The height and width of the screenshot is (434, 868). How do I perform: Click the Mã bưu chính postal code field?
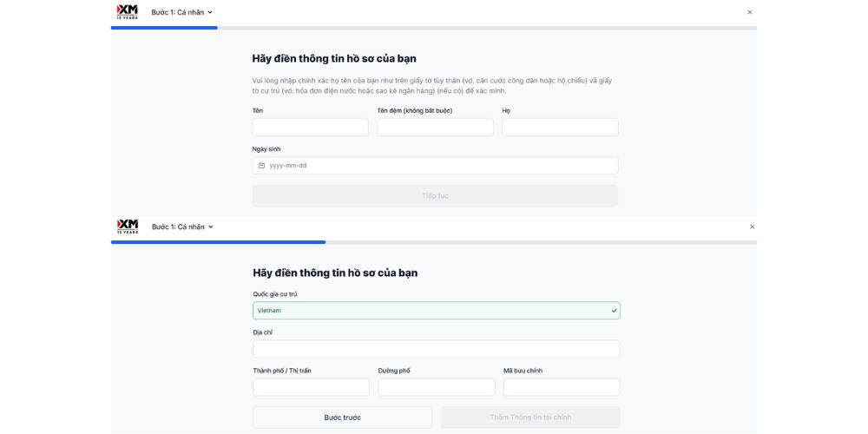coord(561,387)
